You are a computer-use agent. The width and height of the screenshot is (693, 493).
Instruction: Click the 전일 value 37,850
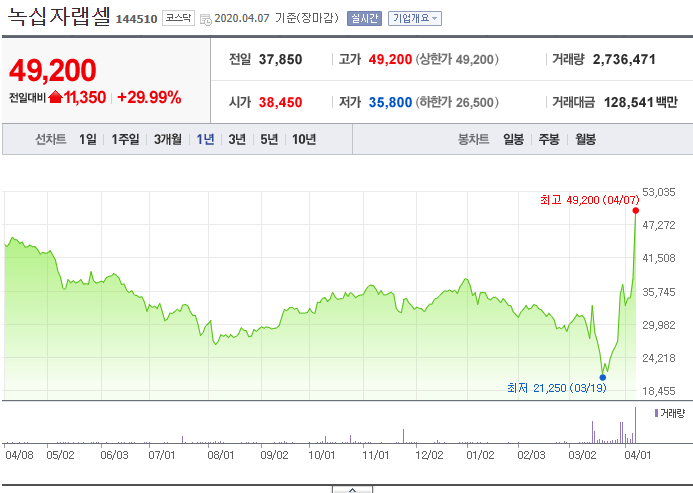click(x=280, y=59)
